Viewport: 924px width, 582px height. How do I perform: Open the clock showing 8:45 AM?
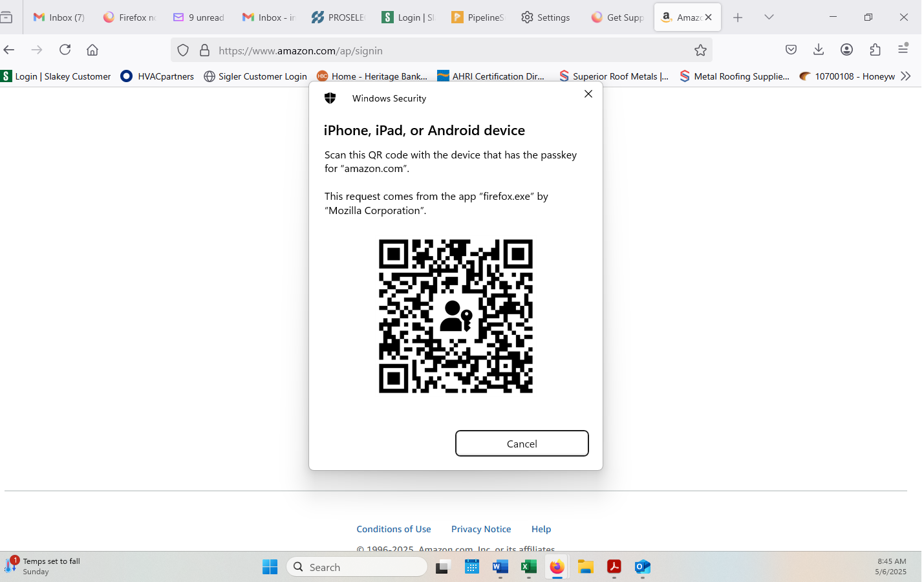point(891,566)
